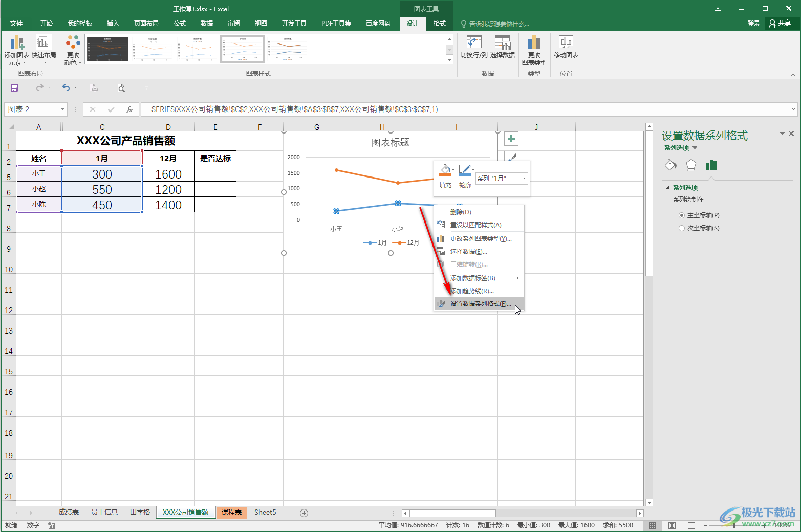
Task: Click the formula bar SERIES text
Action: (x=292, y=109)
